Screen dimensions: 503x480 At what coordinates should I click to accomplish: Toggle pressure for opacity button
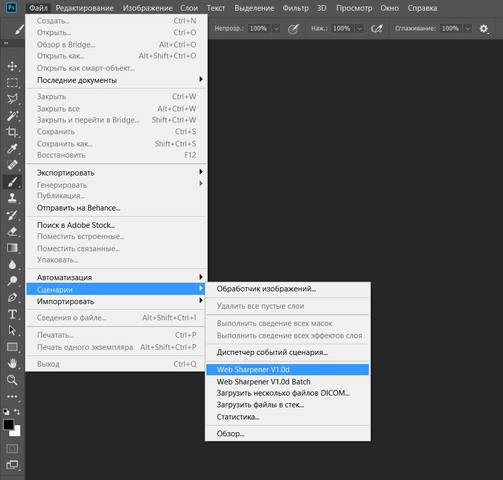click(x=293, y=29)
